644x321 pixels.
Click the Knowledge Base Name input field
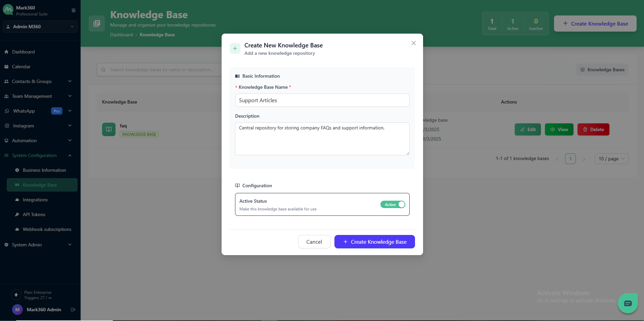[322, 100]
